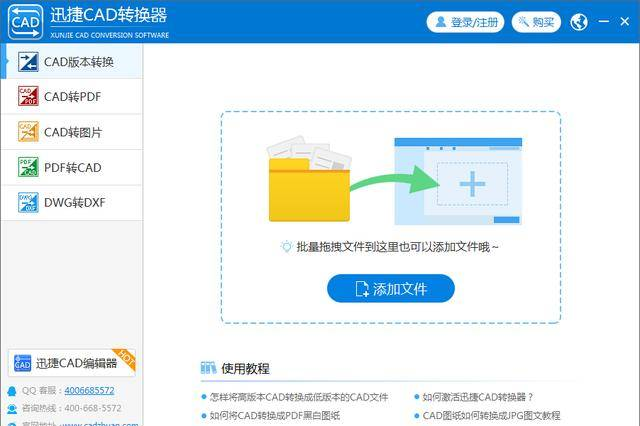Screen dimensions: 640x426
Task: Click the 购买 button
Action: (x=536, y=22)
